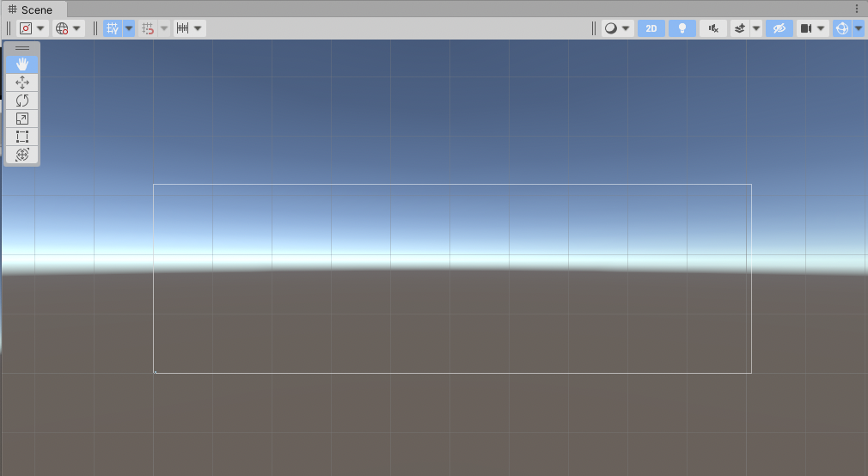Open grid settings dropdown arrow

click(x=129, y=28)
